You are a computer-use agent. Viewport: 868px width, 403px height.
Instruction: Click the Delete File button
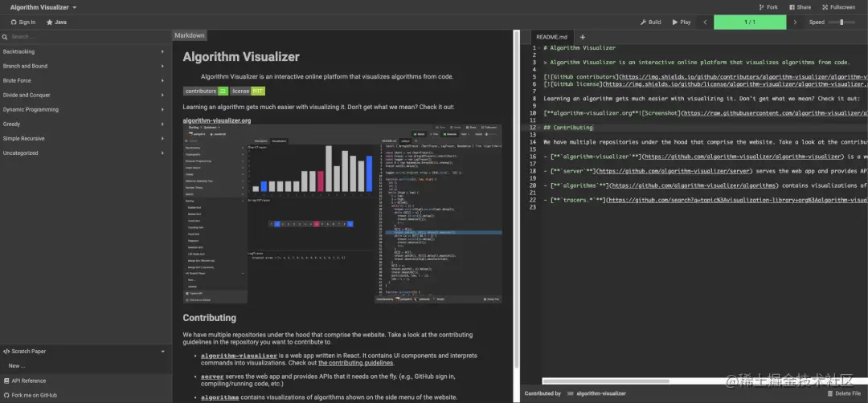844,393
